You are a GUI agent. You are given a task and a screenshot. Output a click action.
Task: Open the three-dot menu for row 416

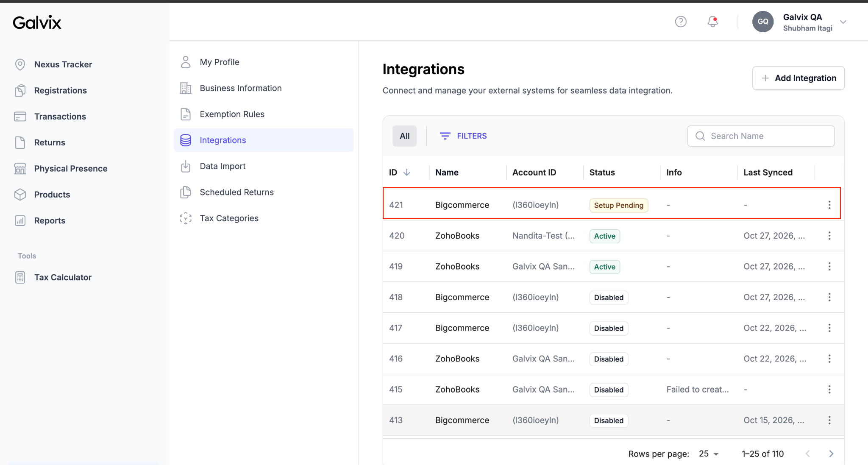pos(829,359)
